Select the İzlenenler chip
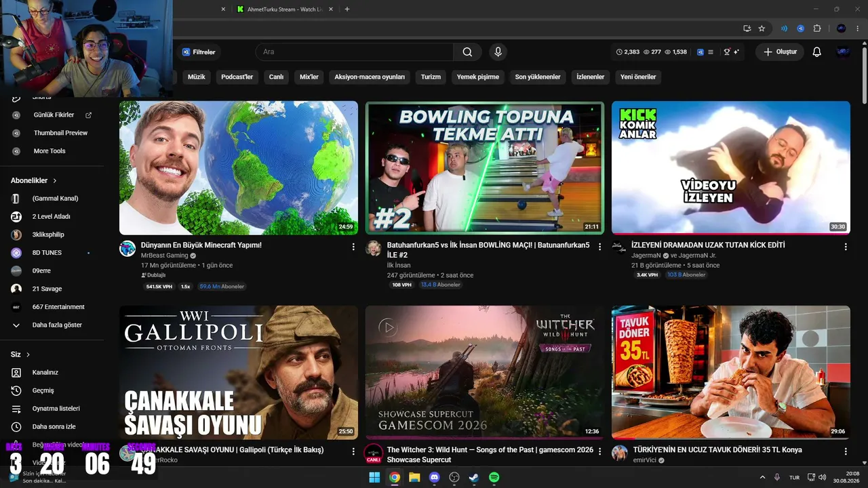Viewport: 868px width, 488px height. 590,77
